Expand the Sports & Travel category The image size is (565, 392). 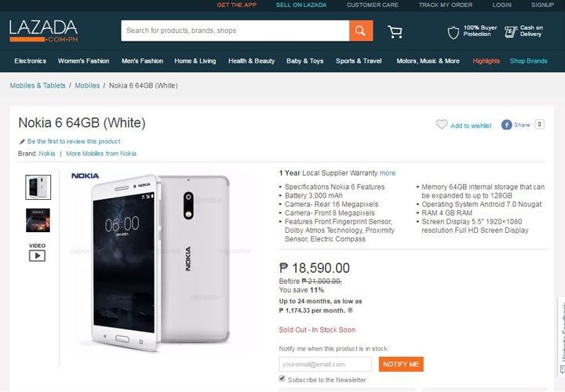pos(358,61)
